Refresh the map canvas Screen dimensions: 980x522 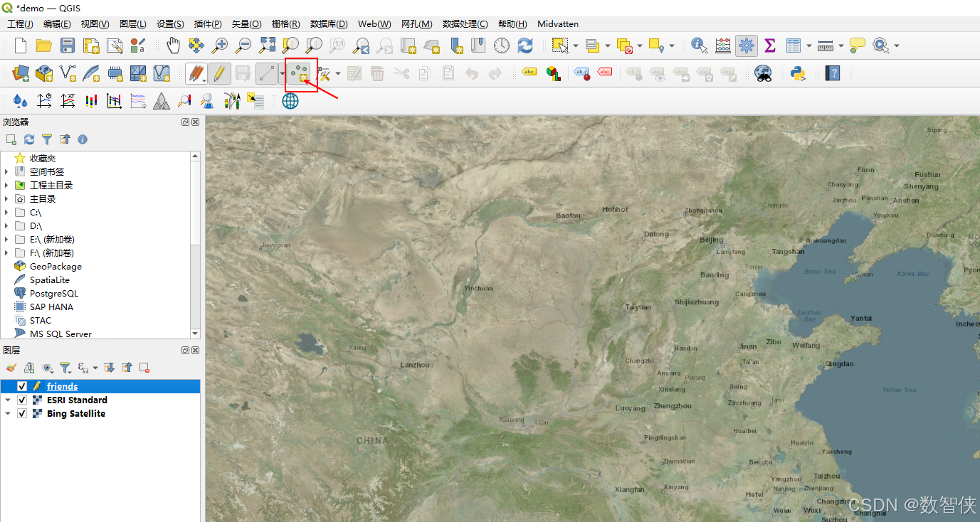coord(525,46)
